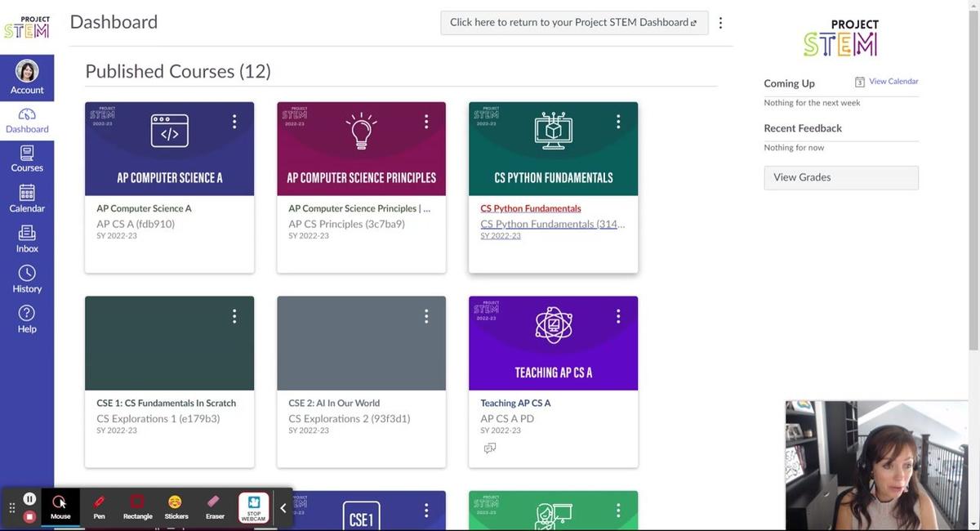Open the Stickers annotation tool

click(176, 506)
